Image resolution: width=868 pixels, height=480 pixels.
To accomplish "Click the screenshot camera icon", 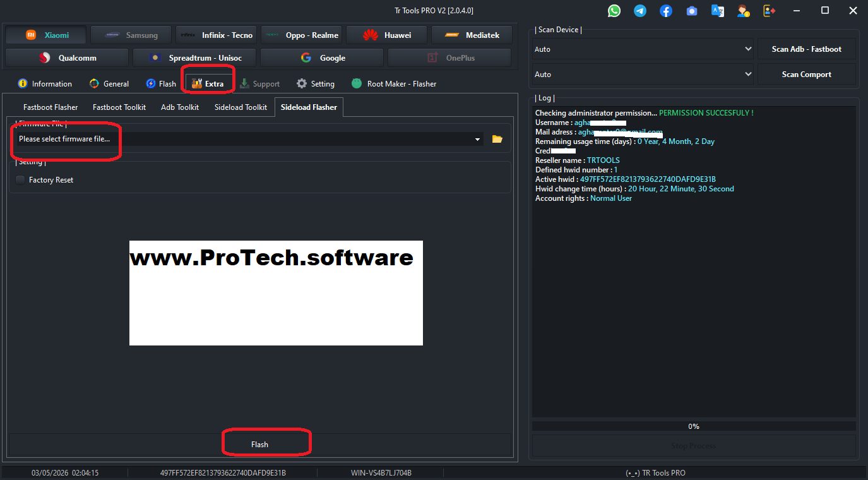I will pos(692,11).
